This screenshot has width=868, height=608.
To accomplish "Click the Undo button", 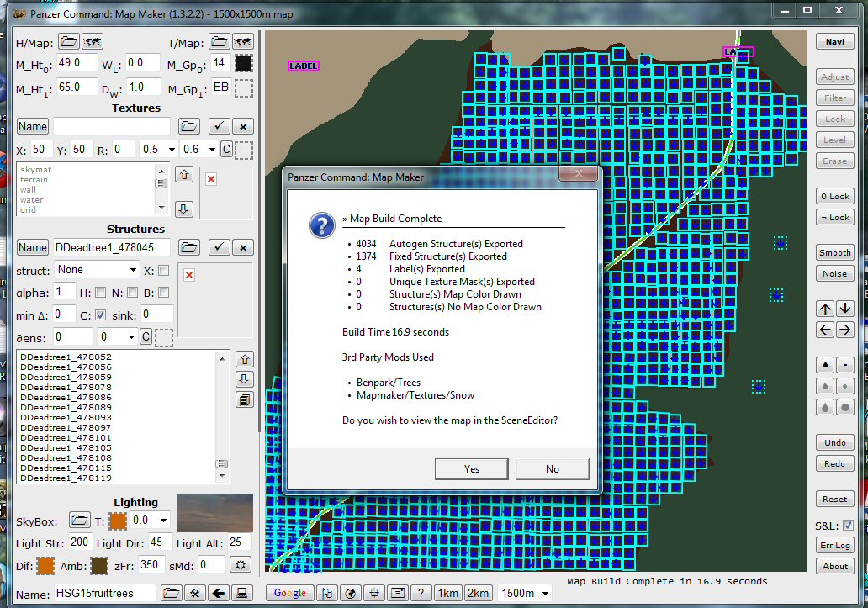I will pyautogui.click(x=835, y=442).
